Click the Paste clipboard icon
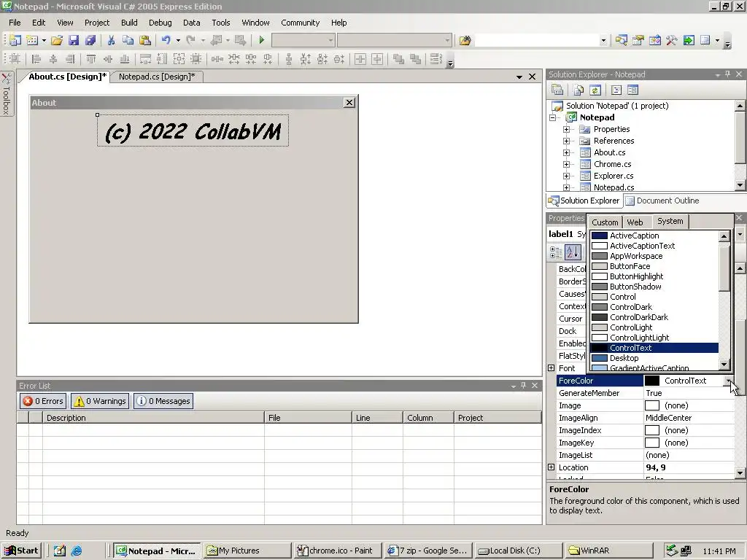This screenshot has height=560, width=747. (145, 41)
